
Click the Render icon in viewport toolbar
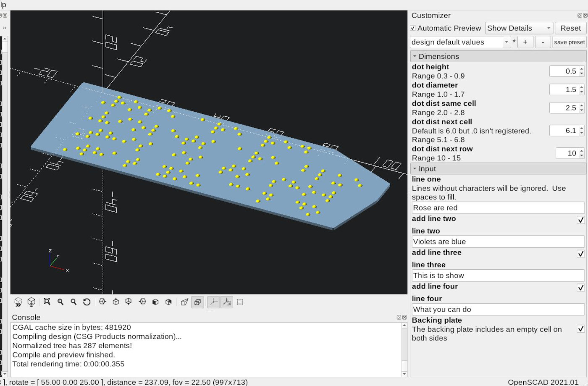pyautogui.click(x=31, y=302)
